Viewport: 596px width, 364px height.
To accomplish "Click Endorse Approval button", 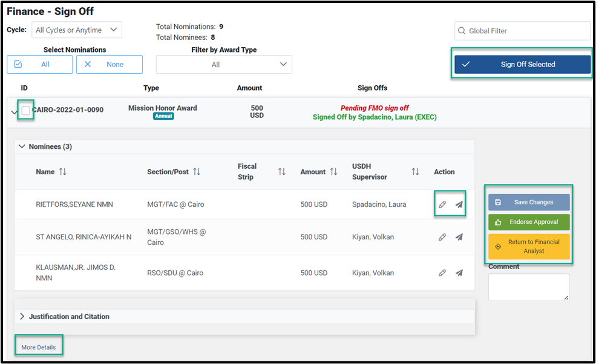I will tap(529, 222).
